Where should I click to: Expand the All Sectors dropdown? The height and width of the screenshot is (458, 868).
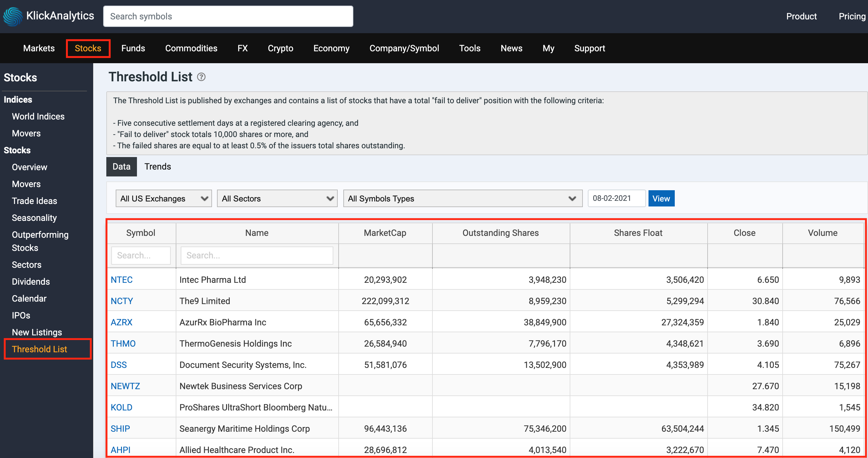(x=277, y=199)
